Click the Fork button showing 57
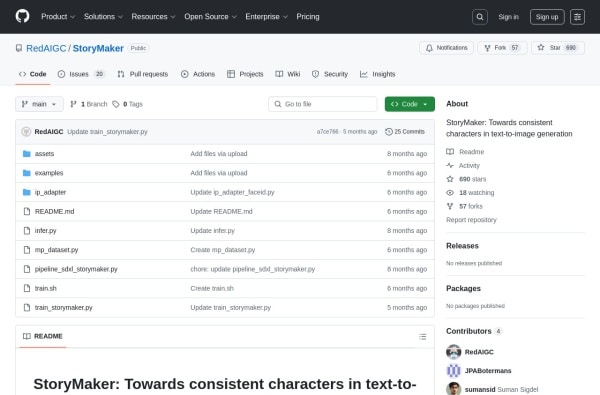This screenshot has height=395, width=600. click(x=502, y=48)
